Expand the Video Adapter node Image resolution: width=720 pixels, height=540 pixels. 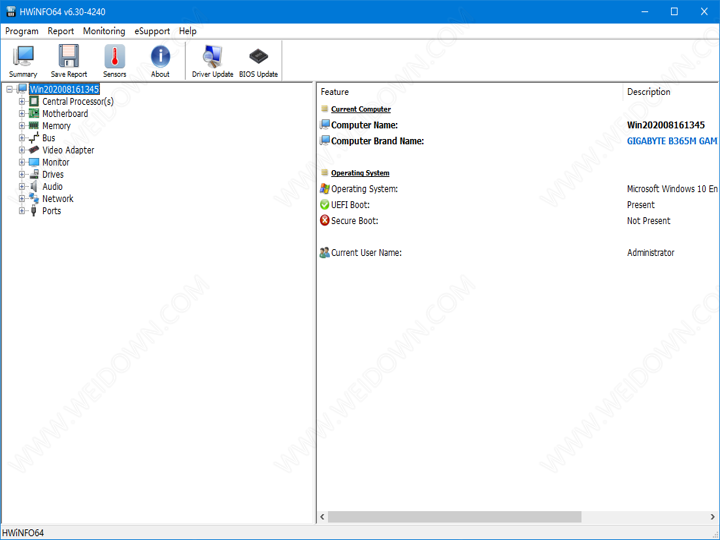click(x=22, y=150)
